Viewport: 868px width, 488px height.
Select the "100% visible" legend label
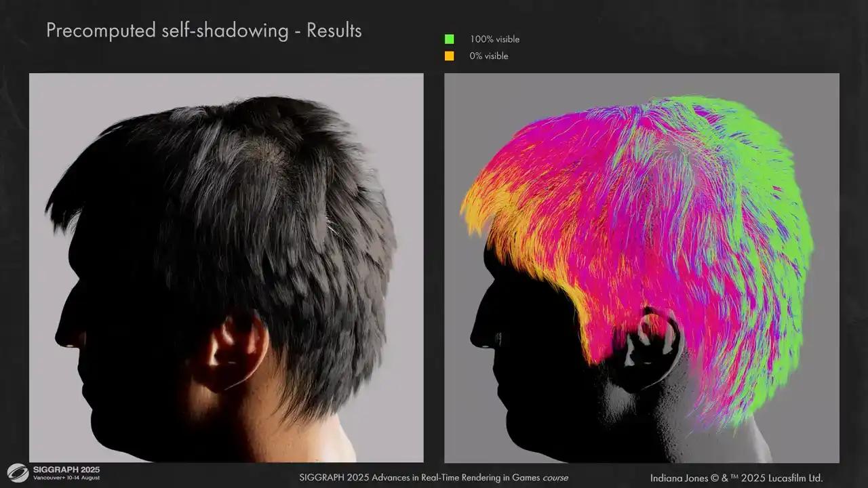(494, 39)
